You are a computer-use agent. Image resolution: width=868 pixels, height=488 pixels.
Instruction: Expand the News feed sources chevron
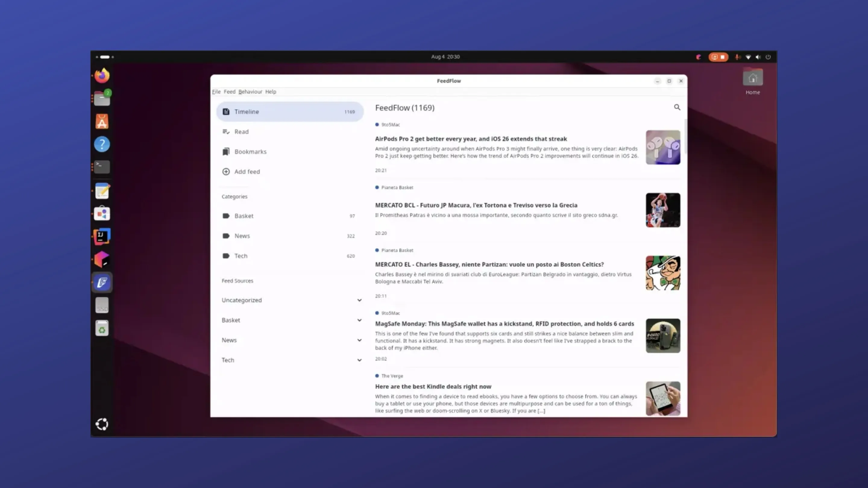(x=359, y=340)
